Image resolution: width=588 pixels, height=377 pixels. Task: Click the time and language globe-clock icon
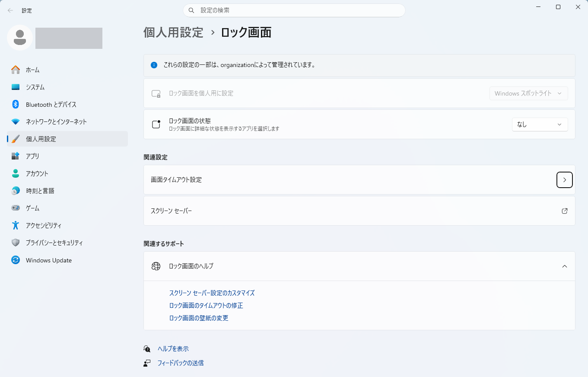(16, 191)
